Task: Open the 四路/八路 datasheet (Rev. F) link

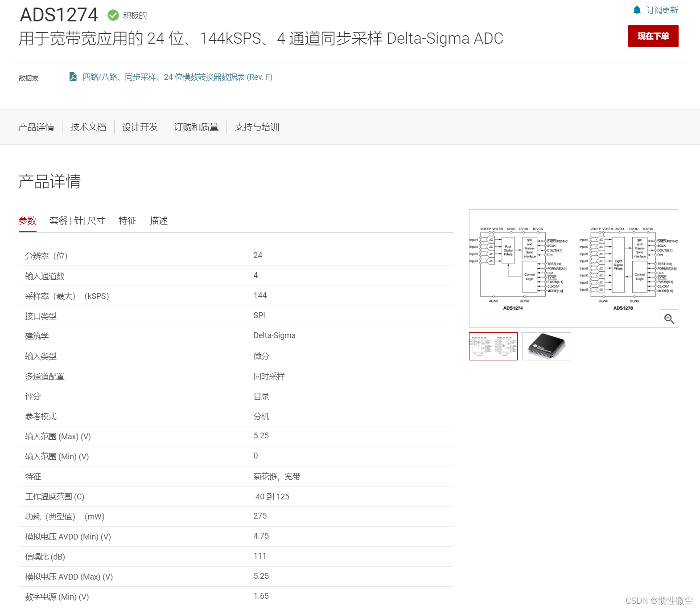Action: pyautogui.click(x=177, y=77)
